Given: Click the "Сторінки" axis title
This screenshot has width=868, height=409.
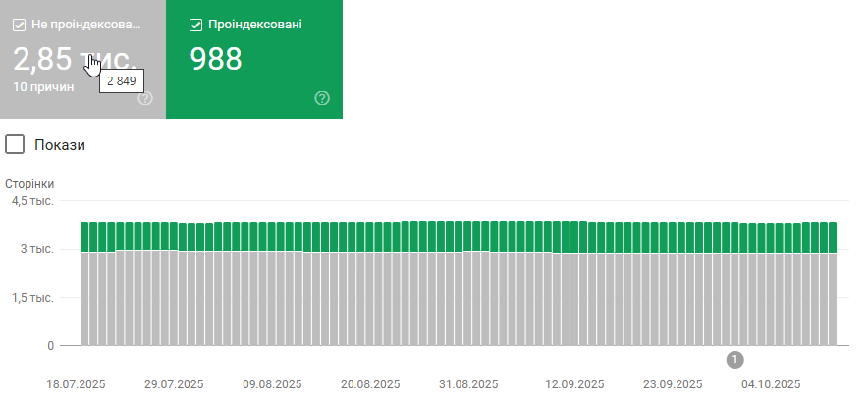Looking at the screenshot, I should [29, 184].
